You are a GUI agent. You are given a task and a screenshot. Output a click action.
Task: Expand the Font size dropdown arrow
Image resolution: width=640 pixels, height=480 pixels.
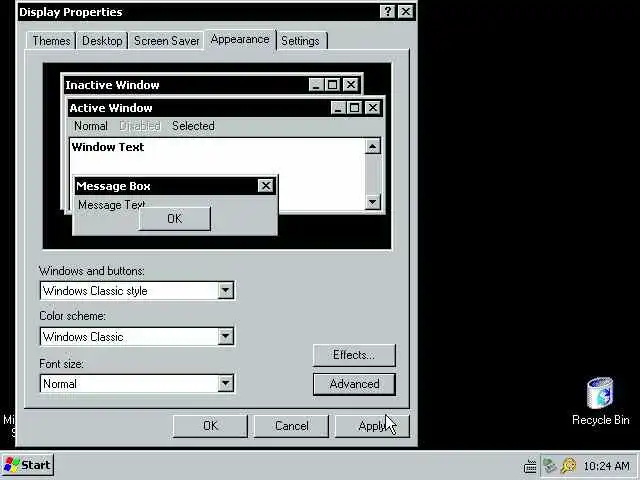click(x=226, y=383)
